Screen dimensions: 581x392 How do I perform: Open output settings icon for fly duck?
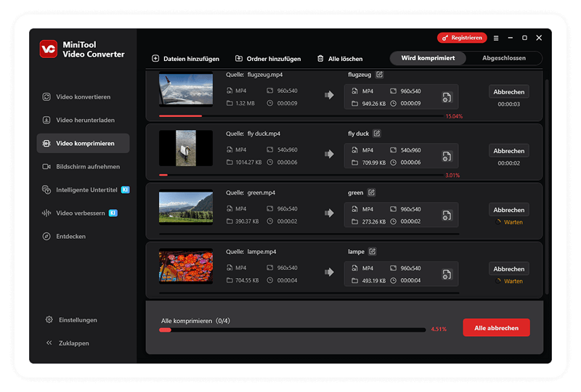(447, 156)
